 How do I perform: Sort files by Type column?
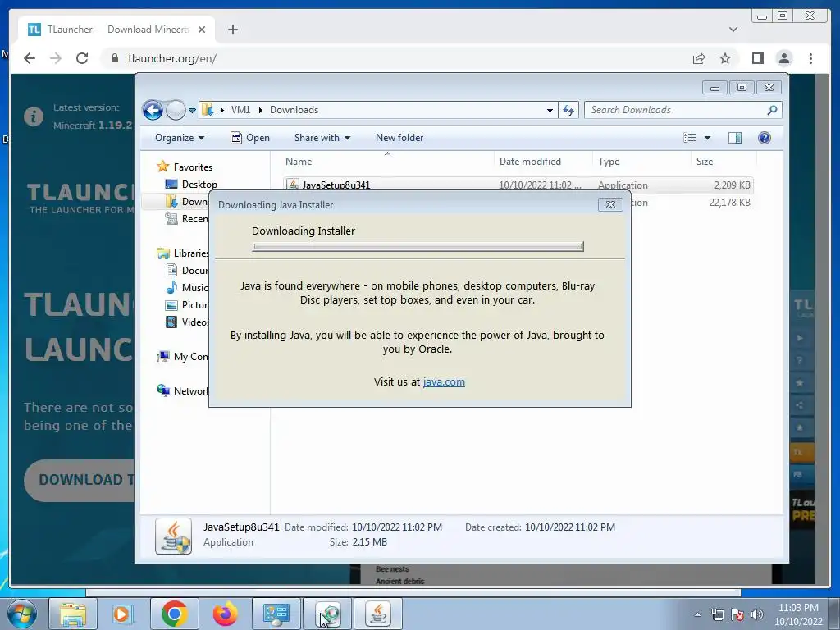click(641, 162)
